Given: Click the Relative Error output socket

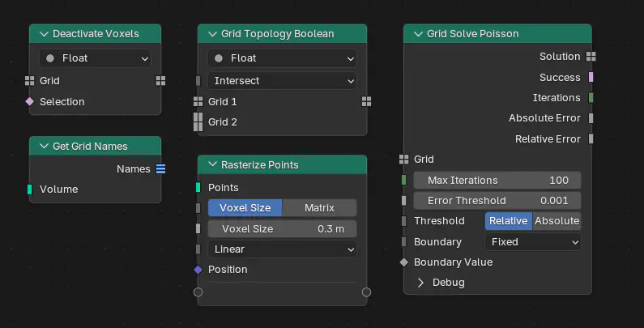Looking at the screenshot, I should pyautogui.click(x=591, y=138).
